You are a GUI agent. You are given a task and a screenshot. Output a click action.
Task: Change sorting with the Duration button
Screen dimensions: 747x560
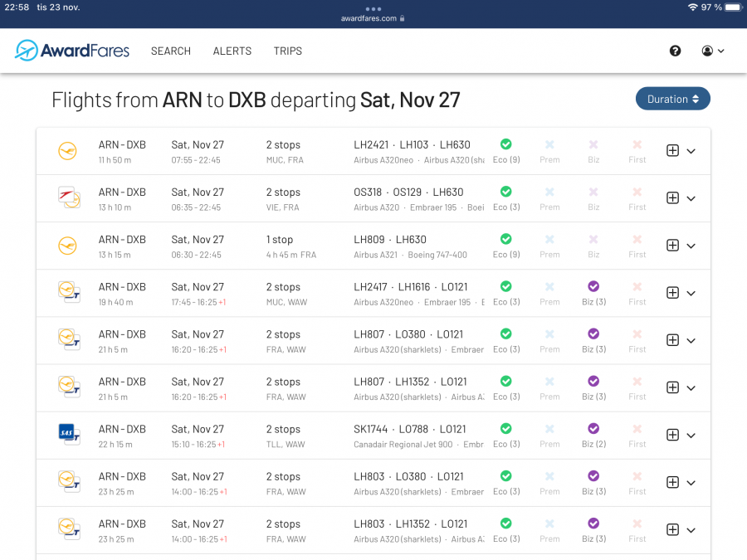click(672, 99)
